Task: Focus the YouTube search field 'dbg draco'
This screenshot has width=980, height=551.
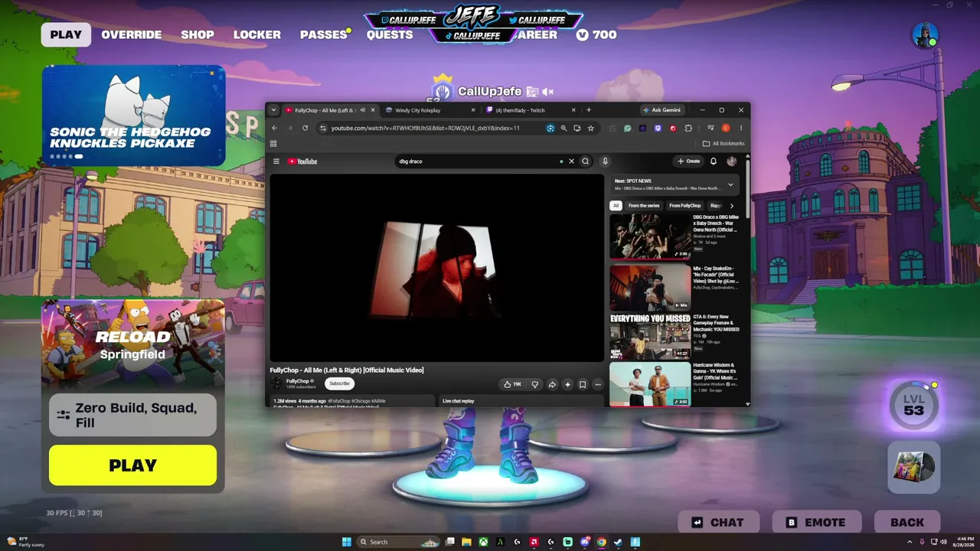Action: tap(479, 161)
